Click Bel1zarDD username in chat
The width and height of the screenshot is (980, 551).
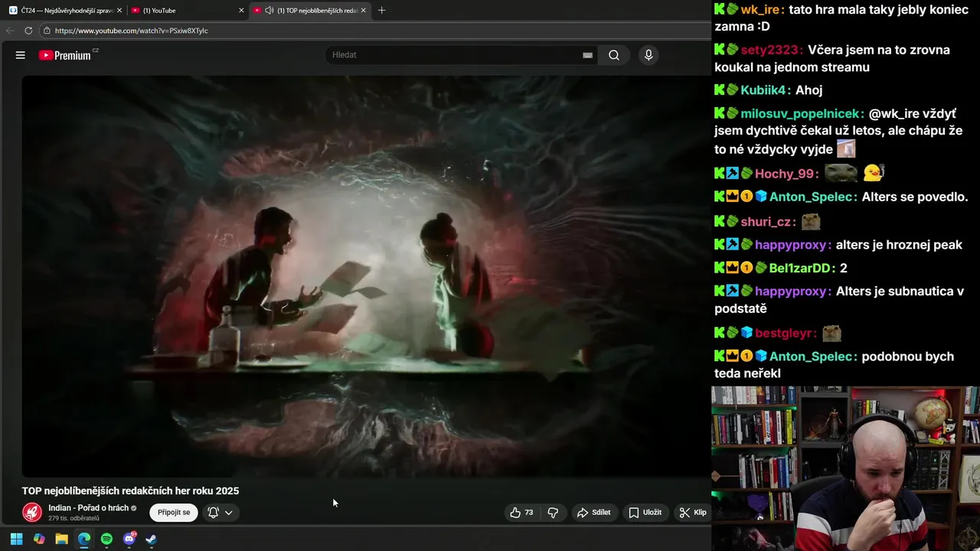point(802,268)
